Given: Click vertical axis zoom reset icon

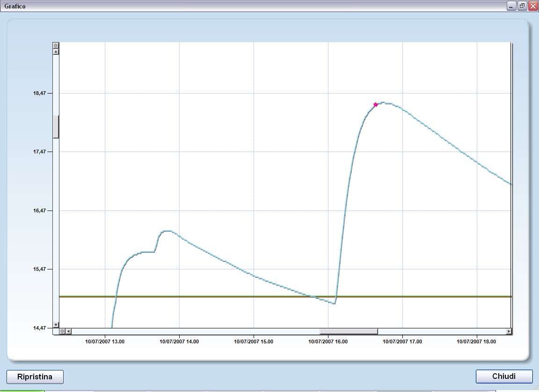Looking at the screenshot, I should 56,45.
